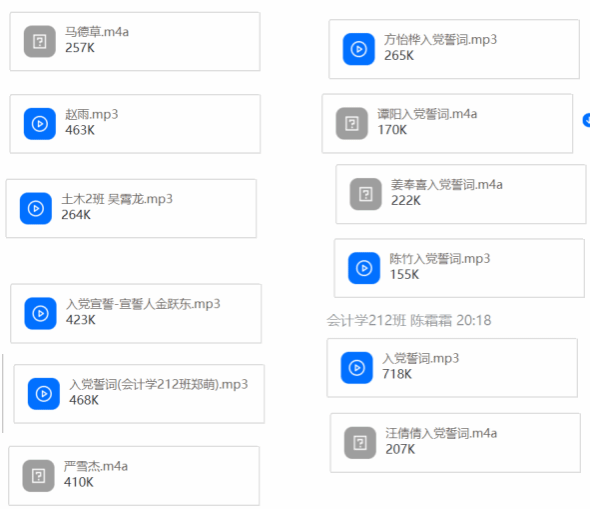Image resolution: width=590 pixels, height=509 pixels.
Task: Click the gray icon for 谭阳入党誓词.m4a
Action: tap(352, 123)
